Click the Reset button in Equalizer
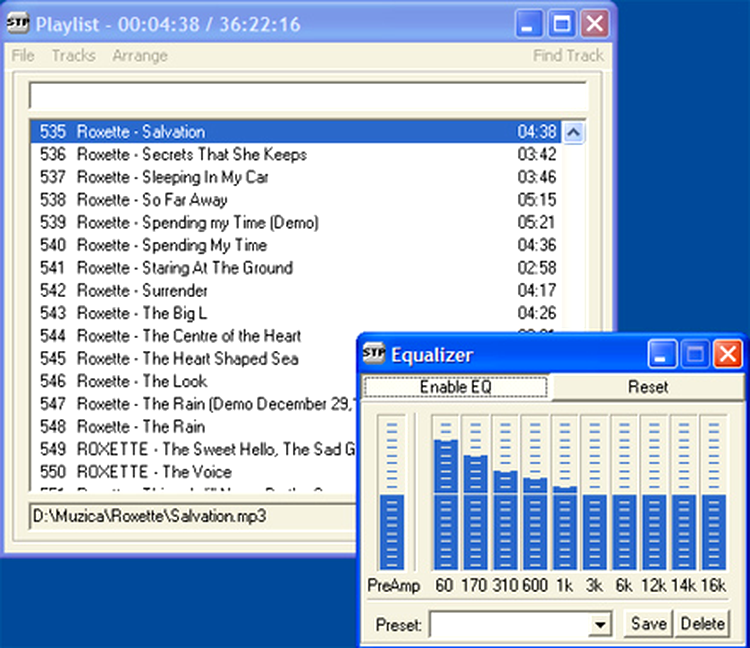Viewport: 750px width, 648px height. (648, 387)
